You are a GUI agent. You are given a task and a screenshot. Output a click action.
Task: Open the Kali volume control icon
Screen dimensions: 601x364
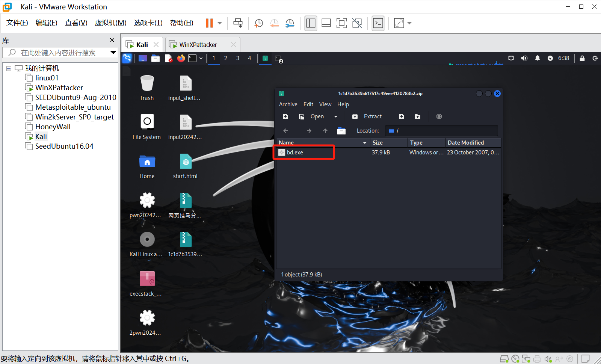click(524, 58)
